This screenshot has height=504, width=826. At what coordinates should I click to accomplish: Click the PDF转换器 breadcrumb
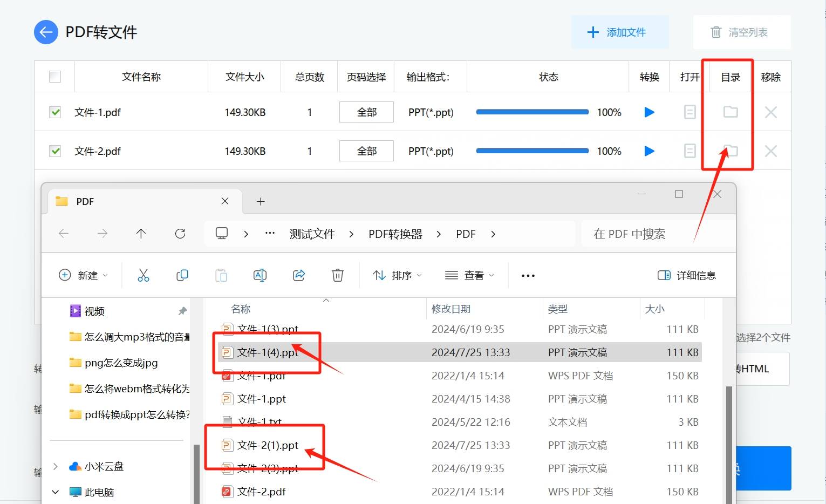click(395, 234)
